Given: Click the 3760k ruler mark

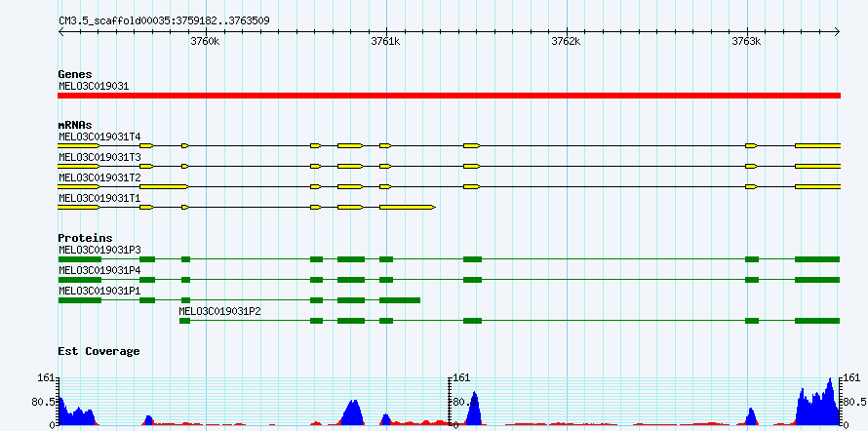Looking at the screenshot, I should point(204,41).
